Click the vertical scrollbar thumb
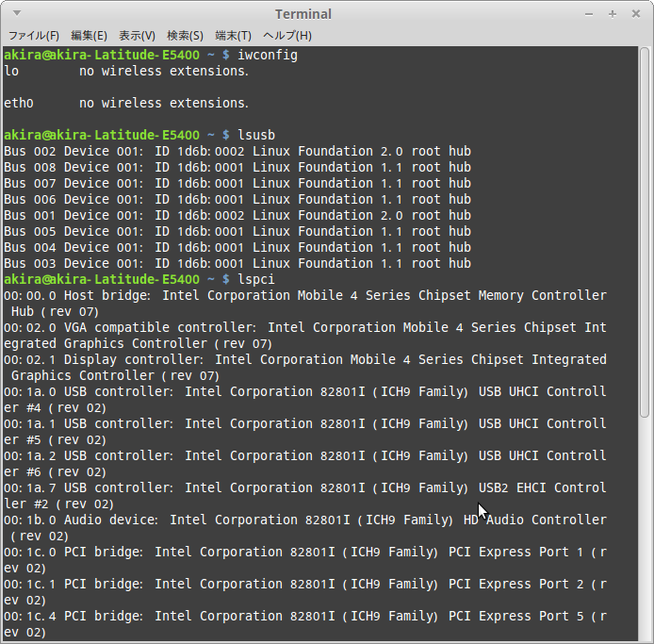This screenshot has height=644, width=654. (x=645, y=232)
